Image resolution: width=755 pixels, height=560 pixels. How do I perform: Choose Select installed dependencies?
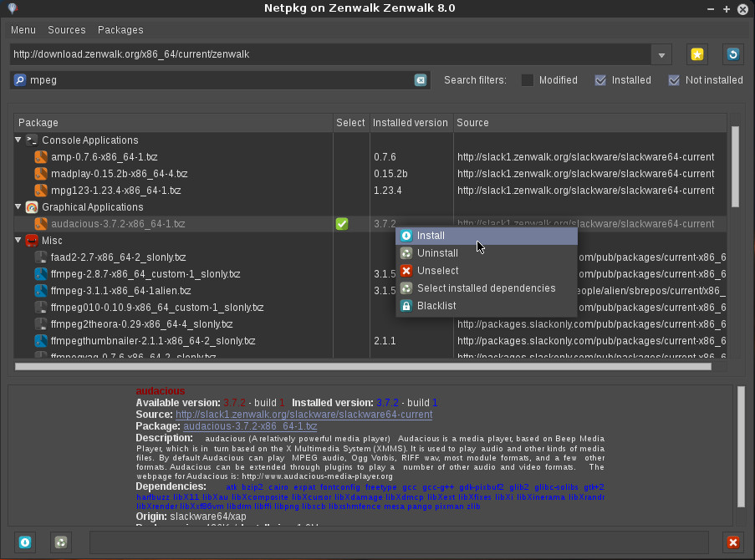coord(487,288)
